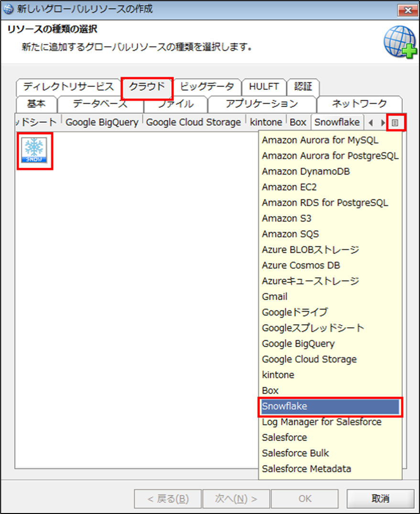Switch to the ファイル tab
The height and width of the screenshot is (514, 420).
(176, 104)
